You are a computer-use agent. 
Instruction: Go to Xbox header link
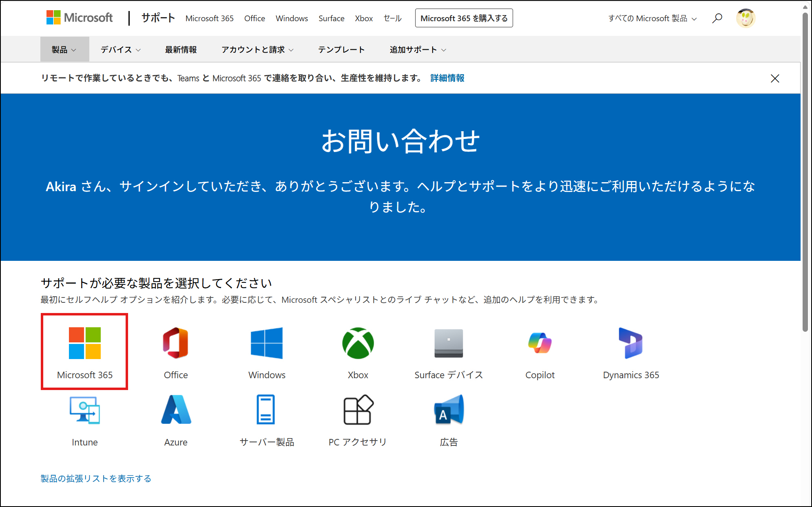364,18
